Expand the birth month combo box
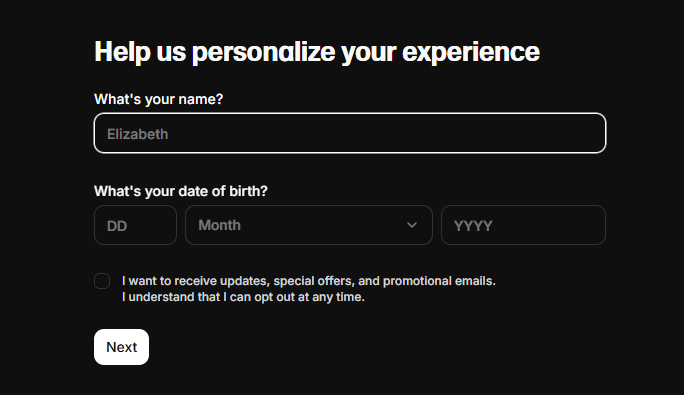The height and width of the screenshot is (395, 684). (309, 225)
